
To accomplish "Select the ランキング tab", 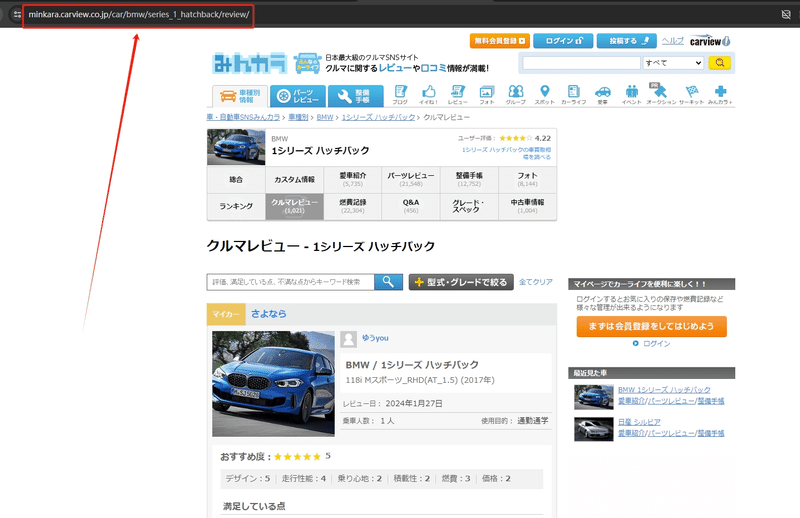I will (236, 206).
